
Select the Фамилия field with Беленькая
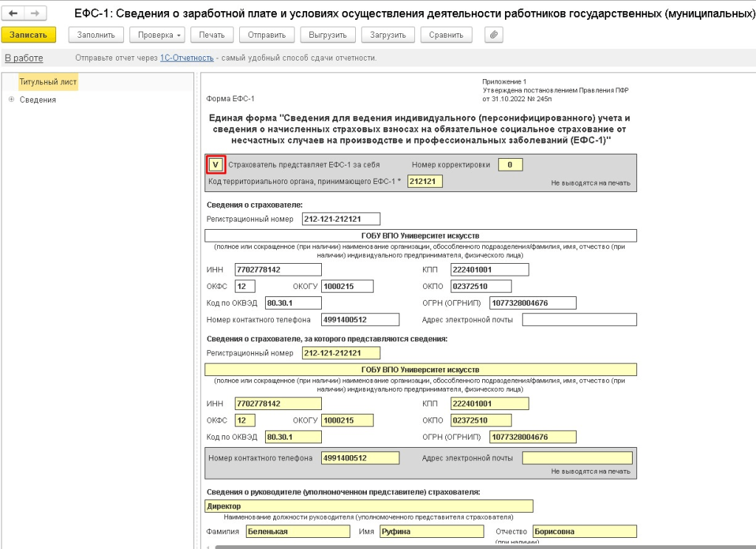(x=298, y=531)
